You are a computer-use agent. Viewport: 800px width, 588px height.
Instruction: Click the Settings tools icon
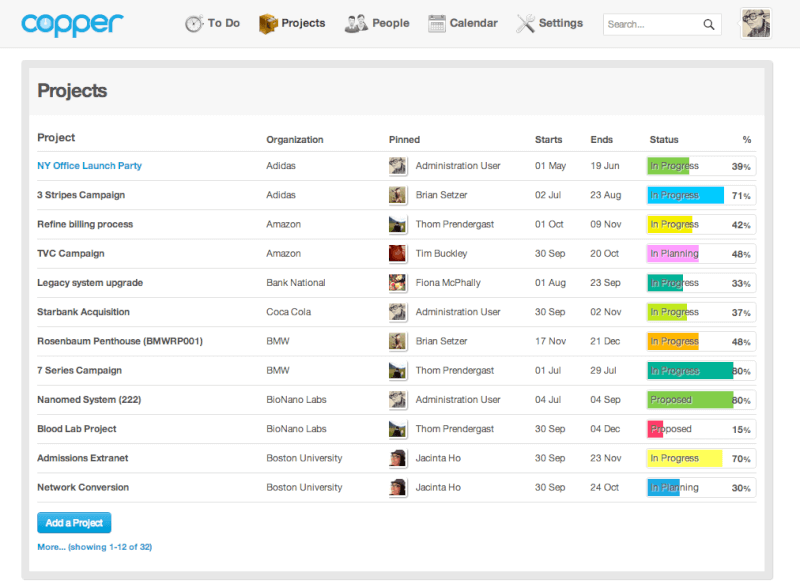pyautogui.click(x=526, y=23)
